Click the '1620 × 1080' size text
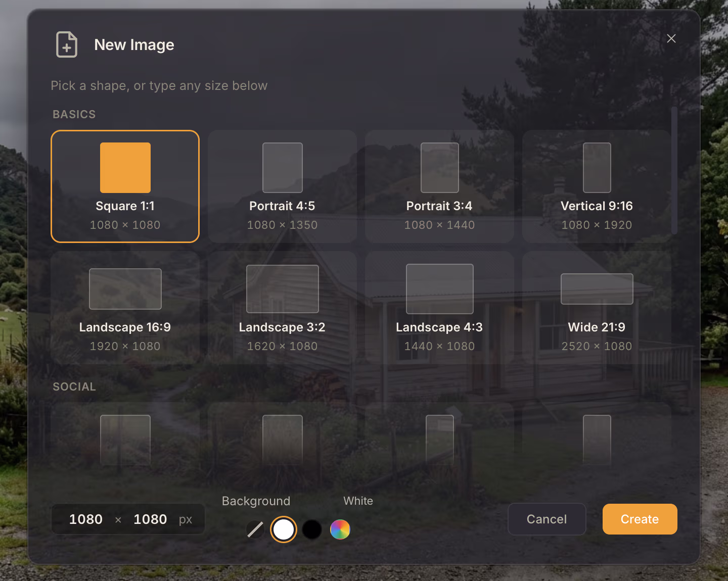The image size is (728, 581). click(x=282, y=346)
